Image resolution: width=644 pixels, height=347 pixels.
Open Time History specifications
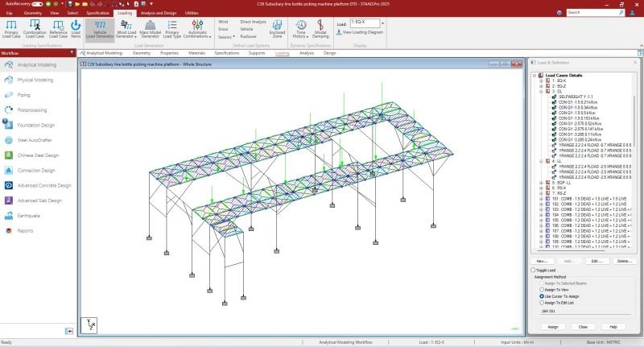click(x=300, y=29)
